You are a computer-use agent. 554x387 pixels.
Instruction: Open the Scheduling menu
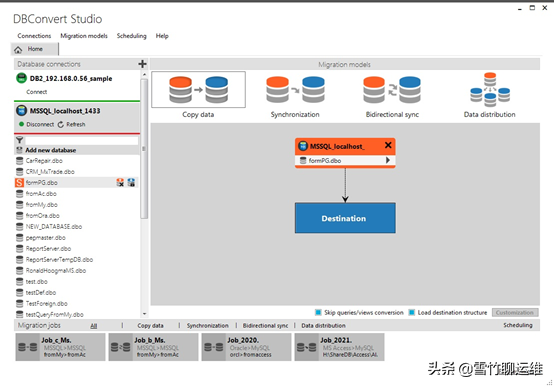131,36
